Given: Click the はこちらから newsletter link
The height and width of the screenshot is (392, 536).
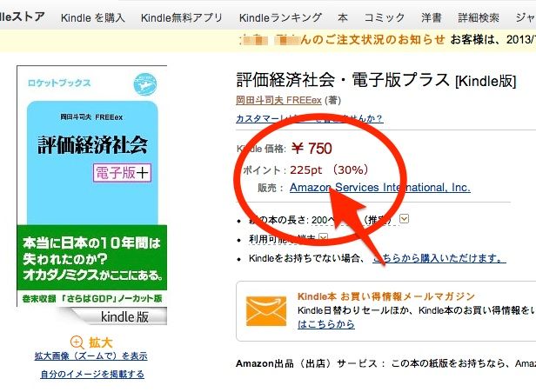Looking at the screenshot, I should 326,324.
